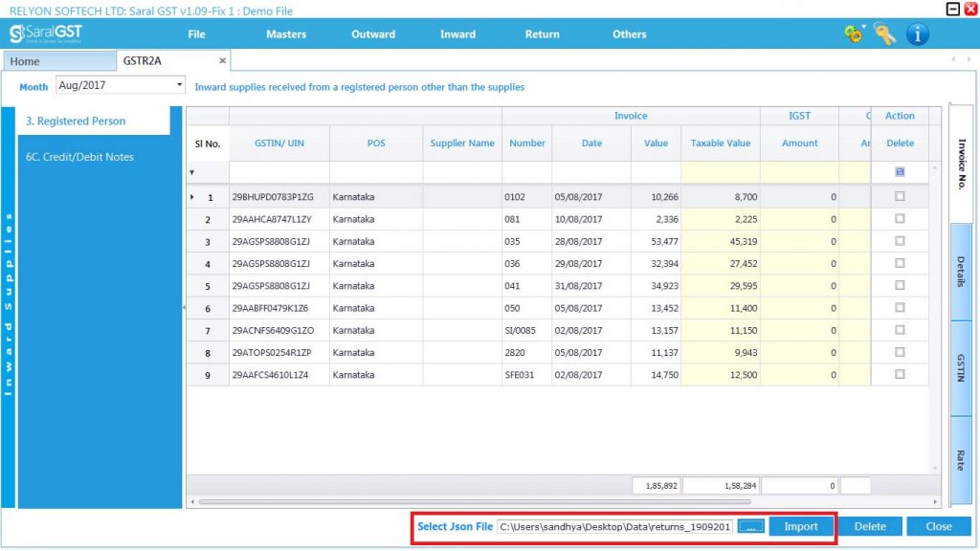Select GSTIN 29BHUPD0783P1ZG cell

click(279, 197)
